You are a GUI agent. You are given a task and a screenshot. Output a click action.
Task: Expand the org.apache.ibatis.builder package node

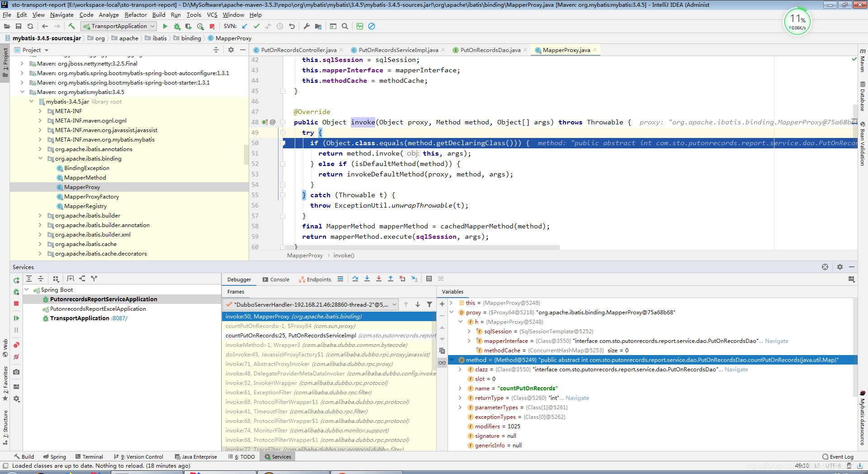click(40, 216)
